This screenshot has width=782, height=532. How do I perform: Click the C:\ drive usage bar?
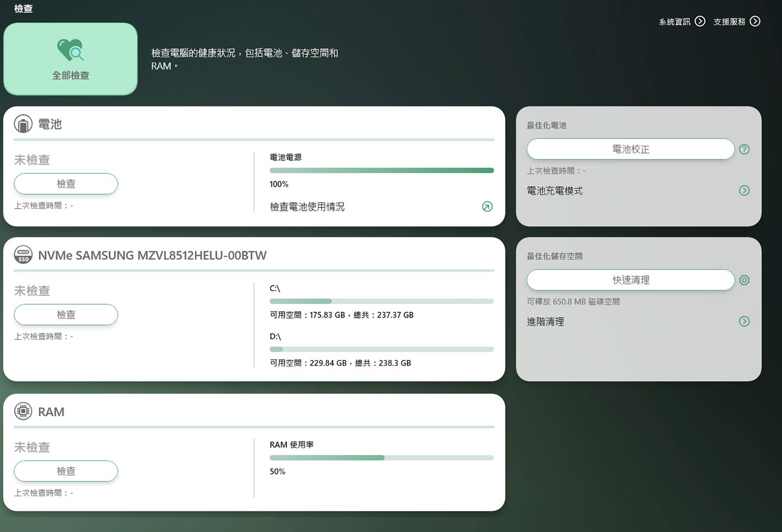382,301
